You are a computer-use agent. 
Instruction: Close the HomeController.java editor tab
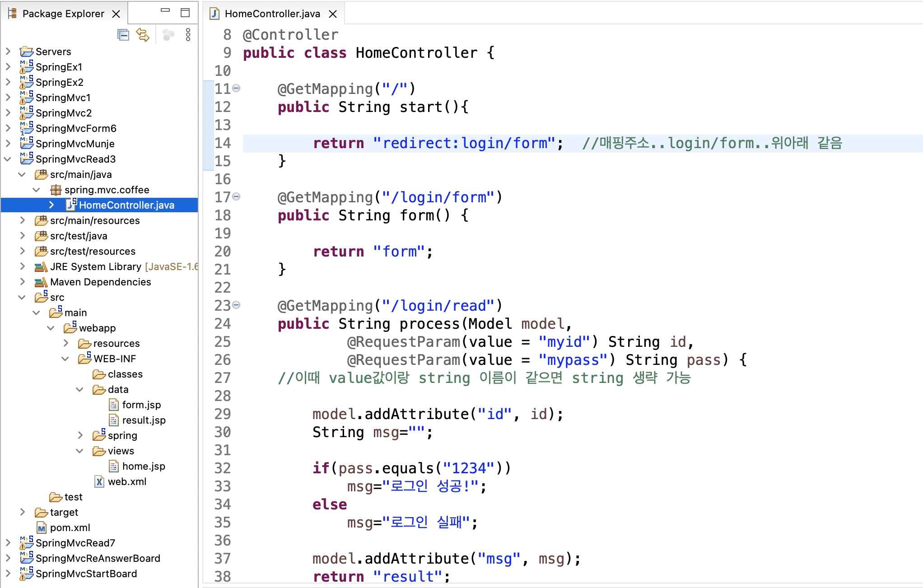tap(333, 14)
